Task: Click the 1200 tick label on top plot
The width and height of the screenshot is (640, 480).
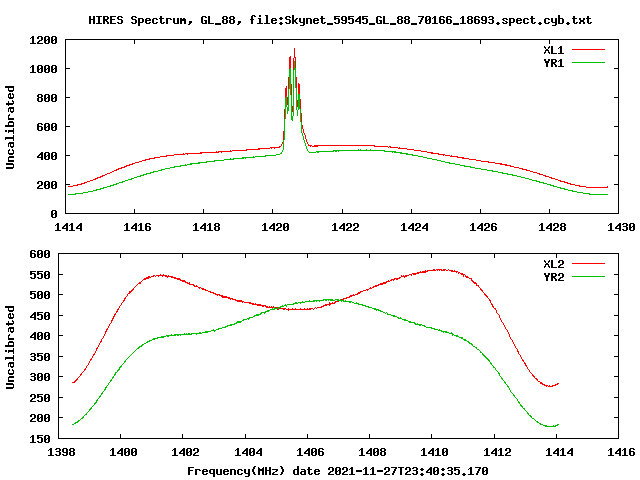Action: click(x=43, y=40)
